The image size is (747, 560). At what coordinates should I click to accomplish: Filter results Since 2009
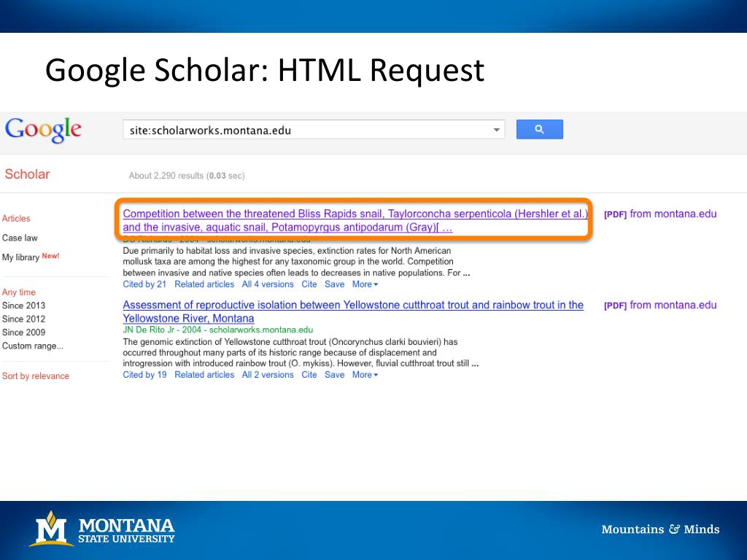(23, 332)
